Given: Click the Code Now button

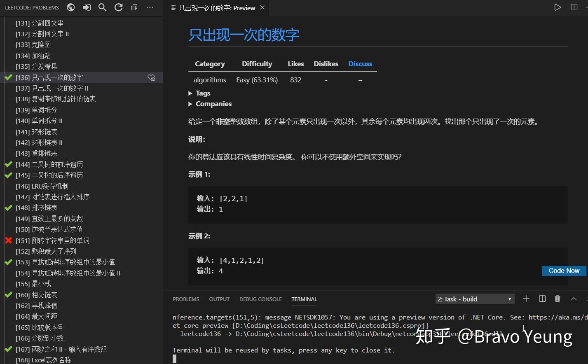Looking at the screenshot, I should tap(564, 271).
